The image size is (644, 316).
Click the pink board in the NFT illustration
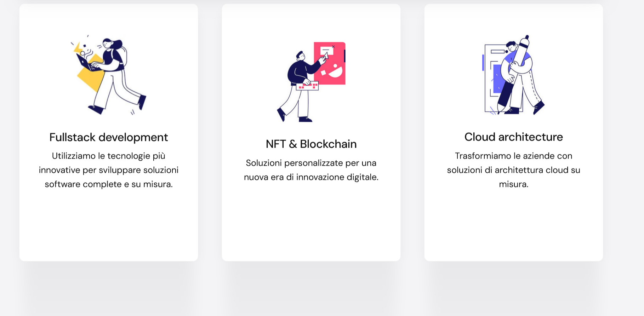click(330, 63)
